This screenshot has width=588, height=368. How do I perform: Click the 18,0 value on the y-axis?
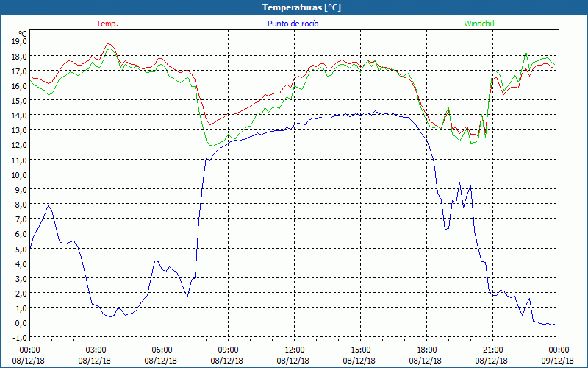coord(20,56)
